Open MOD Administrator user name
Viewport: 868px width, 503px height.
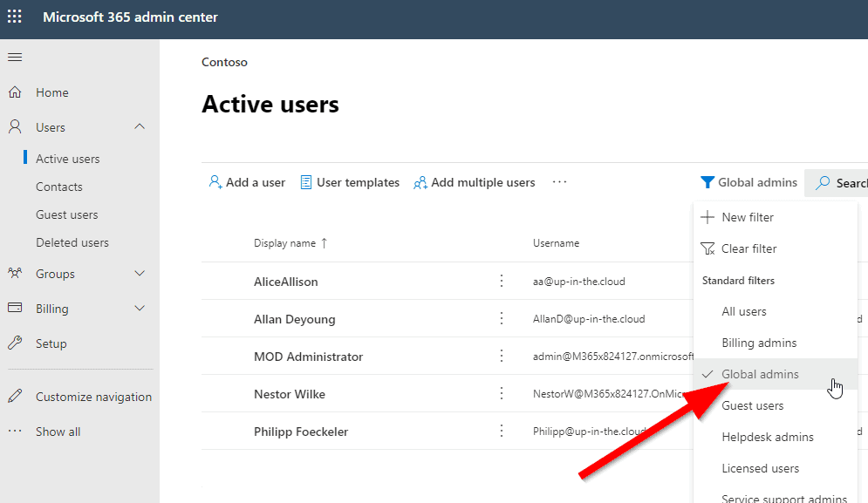308,357
